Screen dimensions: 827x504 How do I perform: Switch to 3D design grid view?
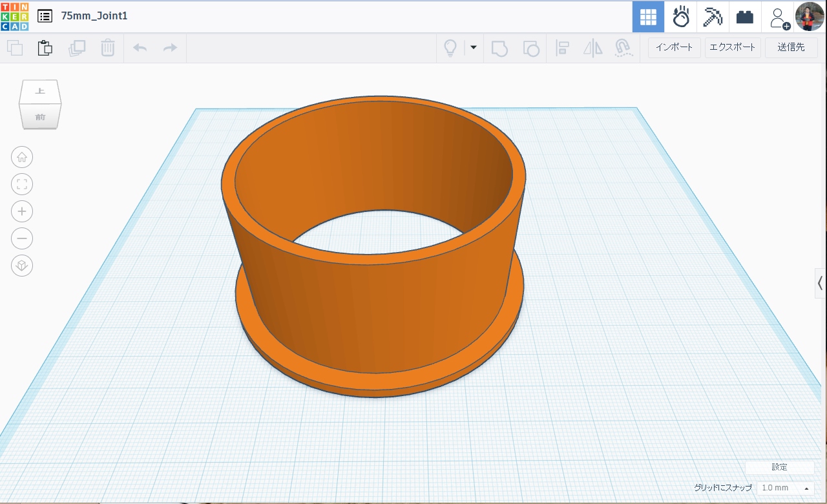coord(648,17)
